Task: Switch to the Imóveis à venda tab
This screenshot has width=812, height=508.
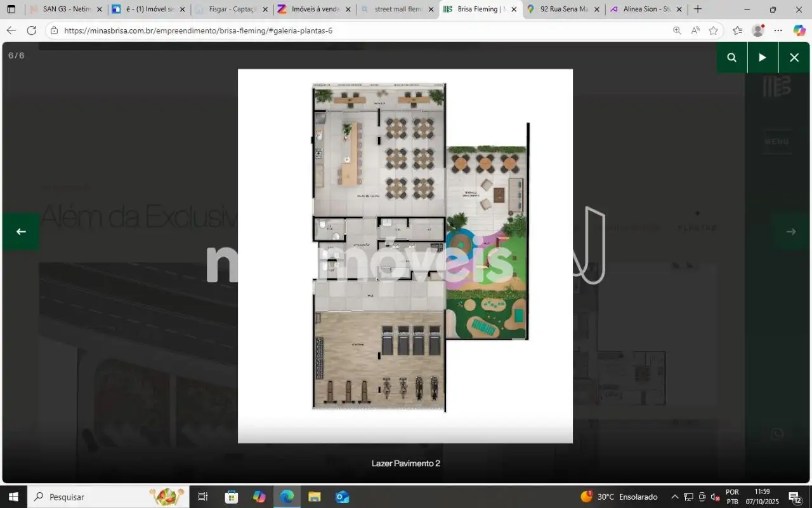Action: pyautogui.click(x=315, y=10)
